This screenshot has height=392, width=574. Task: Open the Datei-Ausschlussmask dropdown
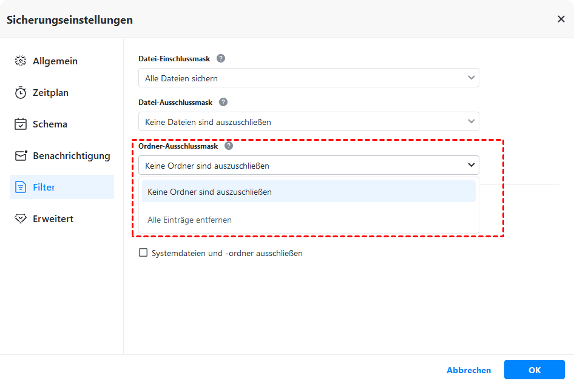tap(471, 122)
